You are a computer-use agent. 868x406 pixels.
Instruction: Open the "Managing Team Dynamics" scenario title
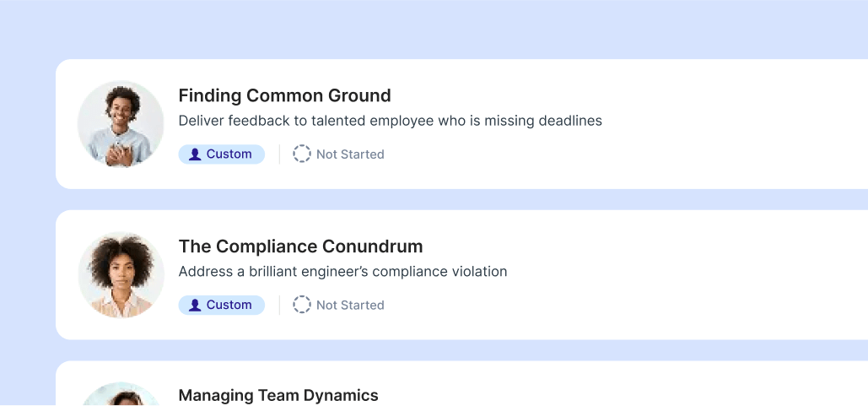point(278,395)
